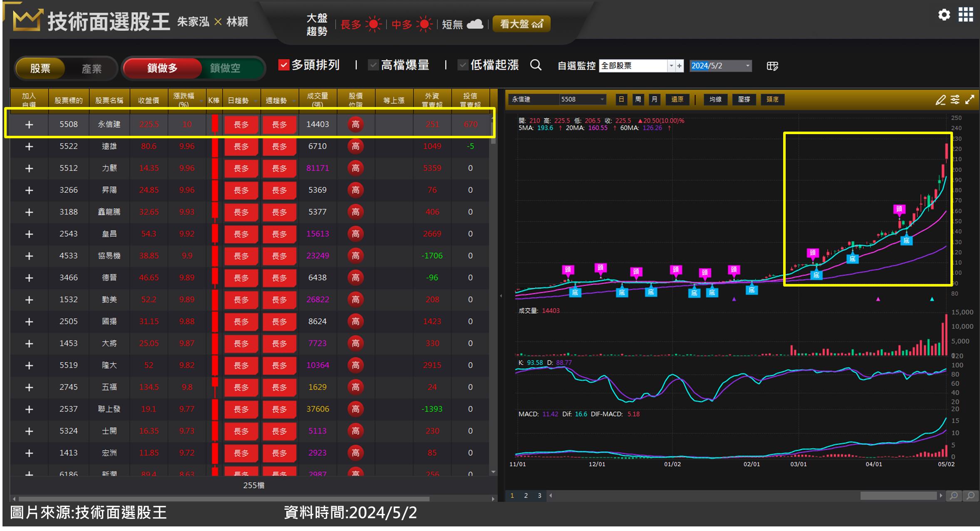
Task: Select the 股票 view toggle
Action: [40, 68]
